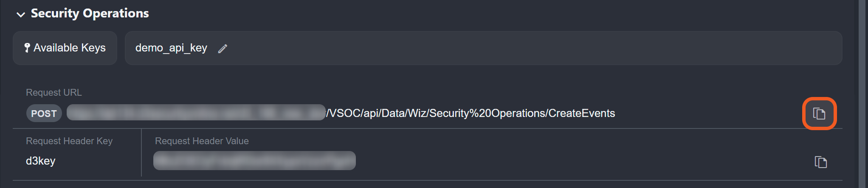Open the Available Keys button

(65, 48)
